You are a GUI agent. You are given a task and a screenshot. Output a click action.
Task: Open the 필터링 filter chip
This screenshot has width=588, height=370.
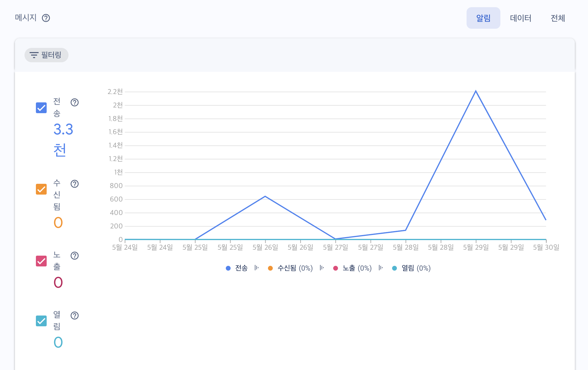coord(46,55)
